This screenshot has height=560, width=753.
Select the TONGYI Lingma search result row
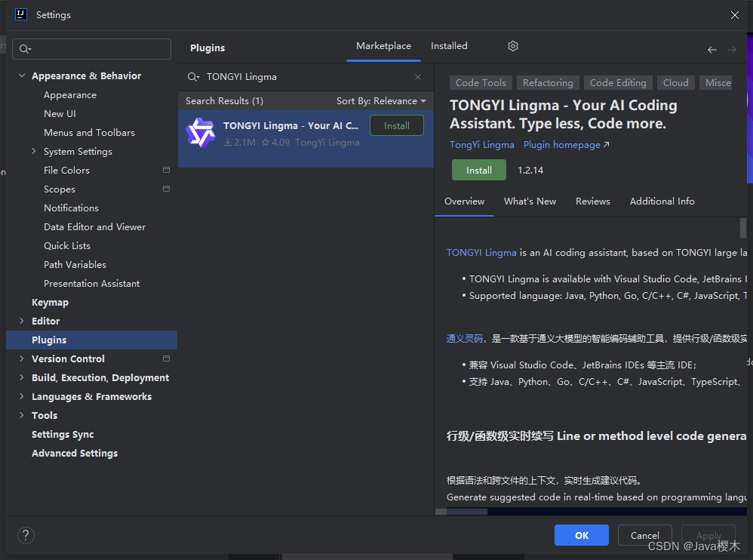click(x=306, y=139)
